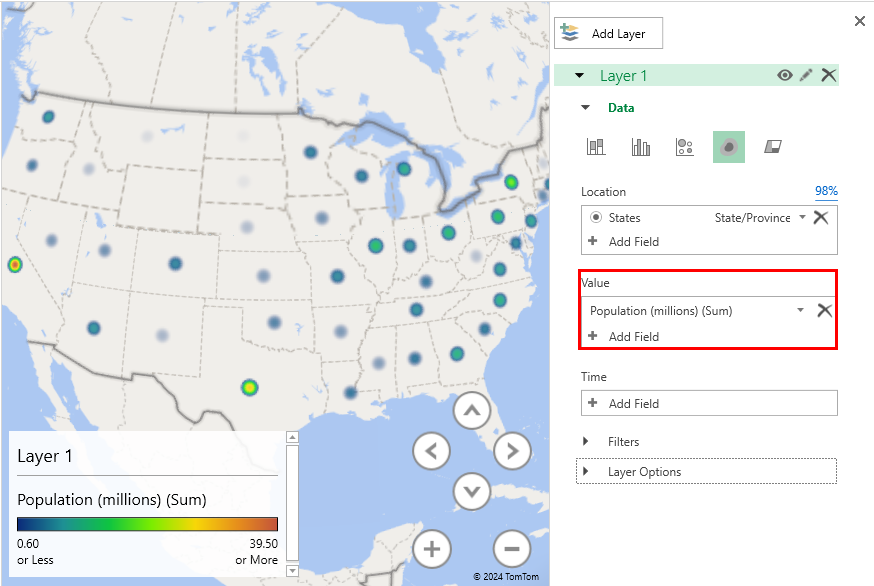Zoom out with the minus button
This screenshot has width=874, height=586.
coord(512,549)
